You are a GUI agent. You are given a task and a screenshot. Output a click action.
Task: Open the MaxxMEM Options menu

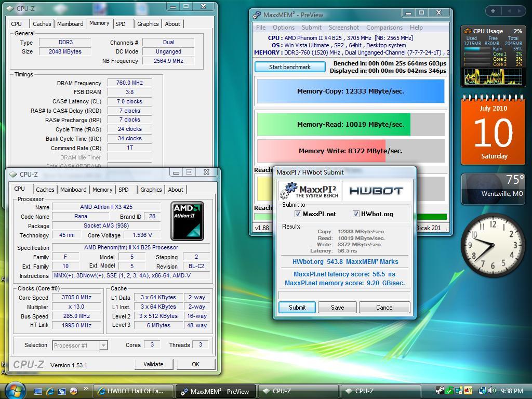point(284,28)
